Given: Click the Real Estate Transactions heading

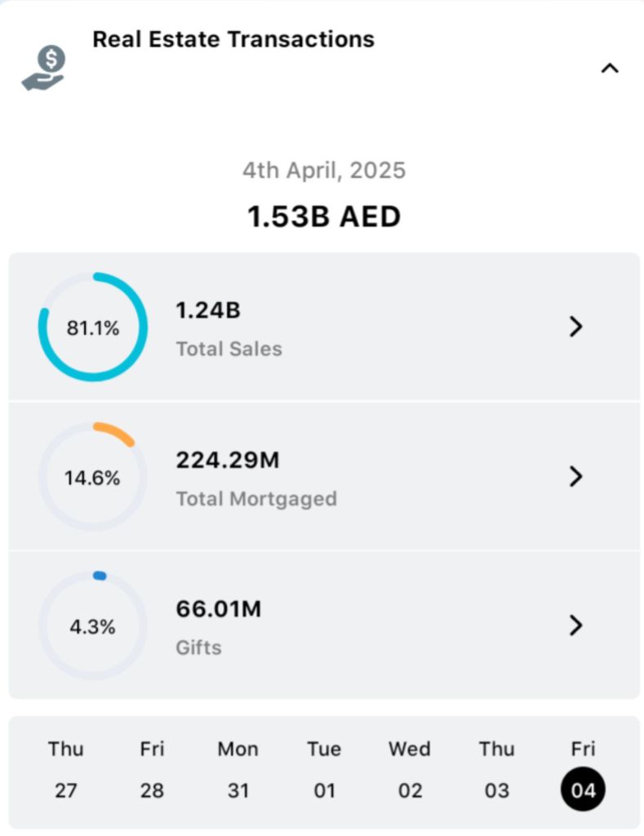Looking at the screenshot, I should 233,39.
